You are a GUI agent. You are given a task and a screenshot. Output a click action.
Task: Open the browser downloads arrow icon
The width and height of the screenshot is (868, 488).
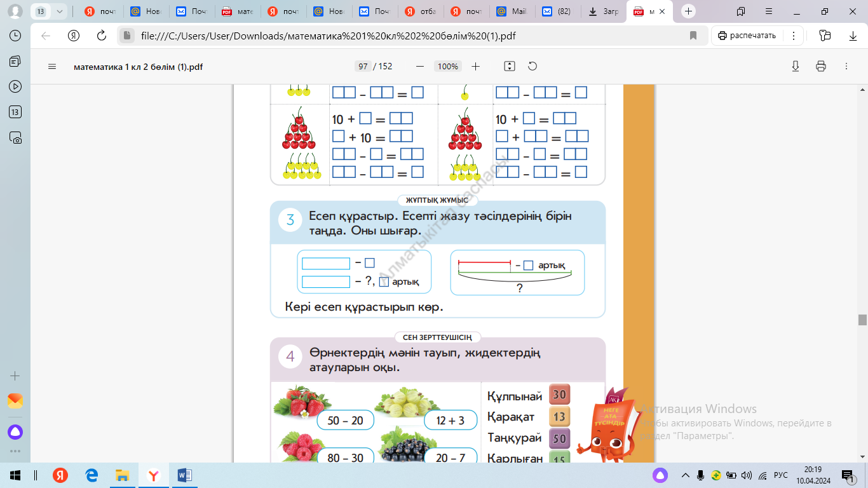(853, 36)
